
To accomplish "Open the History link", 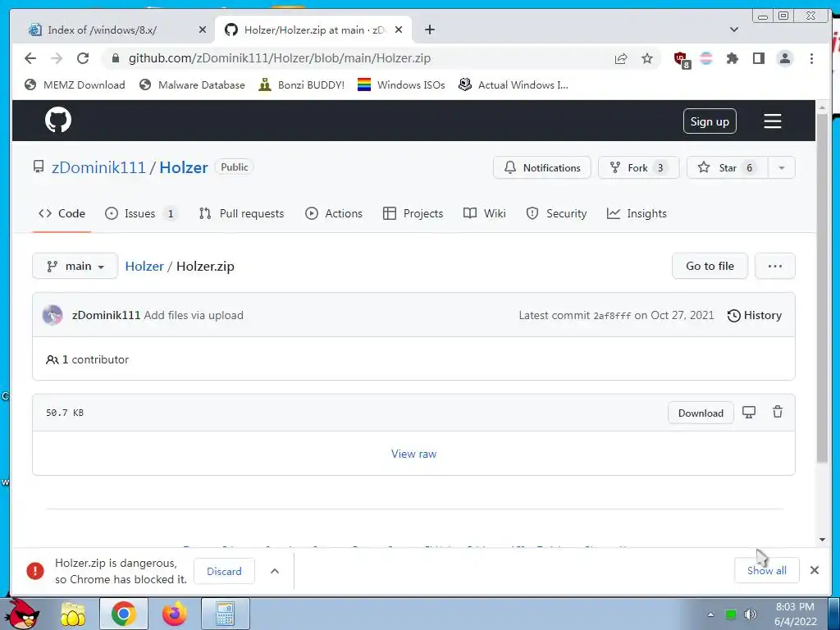I will [x=755, y=316].
